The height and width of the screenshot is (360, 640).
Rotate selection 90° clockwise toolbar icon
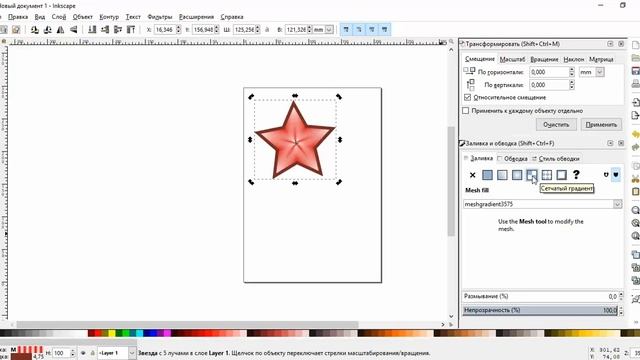(48, 30)
